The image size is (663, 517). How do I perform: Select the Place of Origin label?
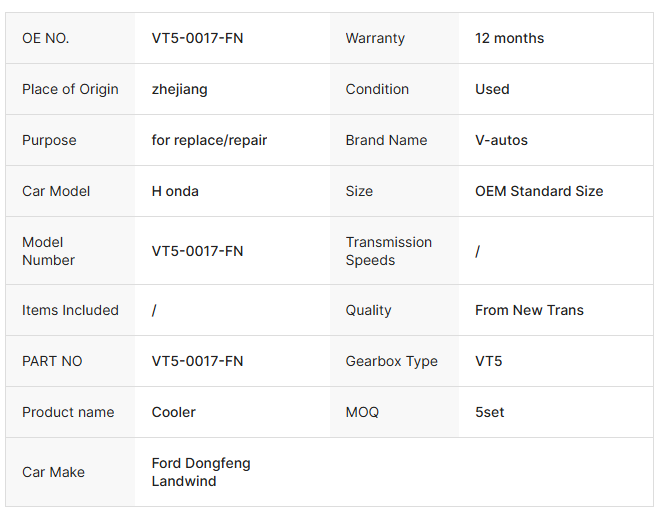[x=70, y=90]
